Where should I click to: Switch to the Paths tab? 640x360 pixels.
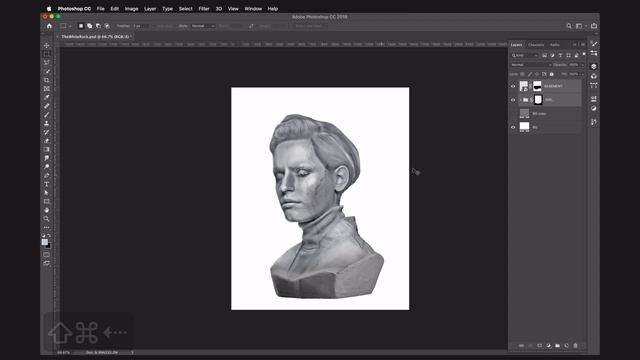coord(555,44)
